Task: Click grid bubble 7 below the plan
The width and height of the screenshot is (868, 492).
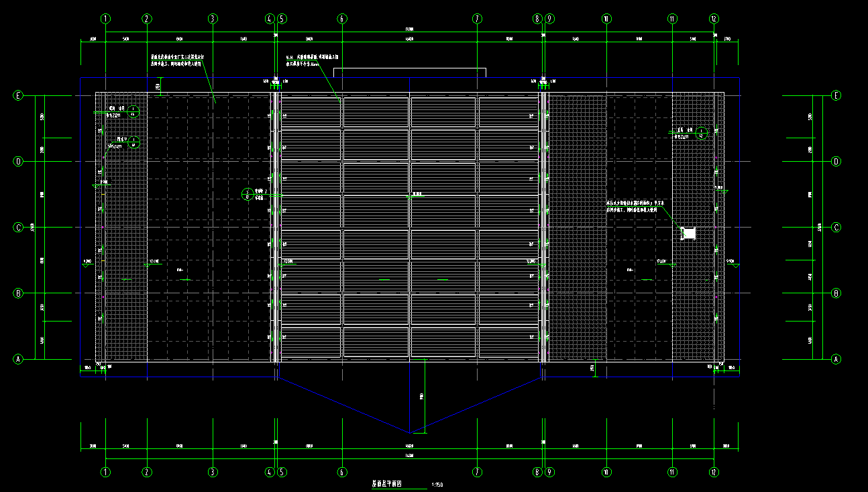Action: tap(477, 472)
